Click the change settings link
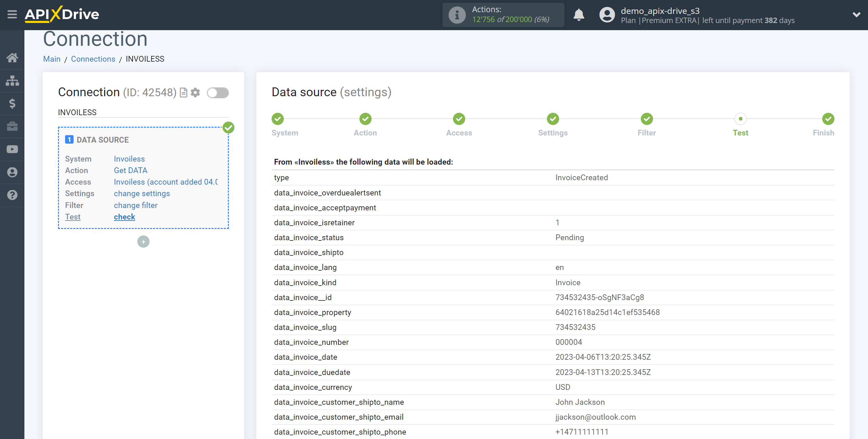This screenshot has height=439, width=868. pyautogui.click(x=142, y=193)
